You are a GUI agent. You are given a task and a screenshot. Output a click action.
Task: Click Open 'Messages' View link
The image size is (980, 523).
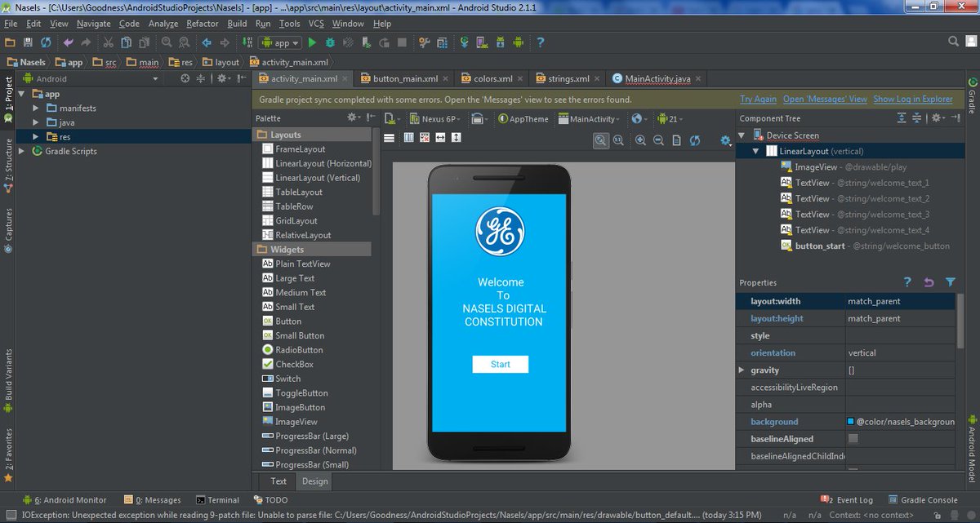point(825,100)
